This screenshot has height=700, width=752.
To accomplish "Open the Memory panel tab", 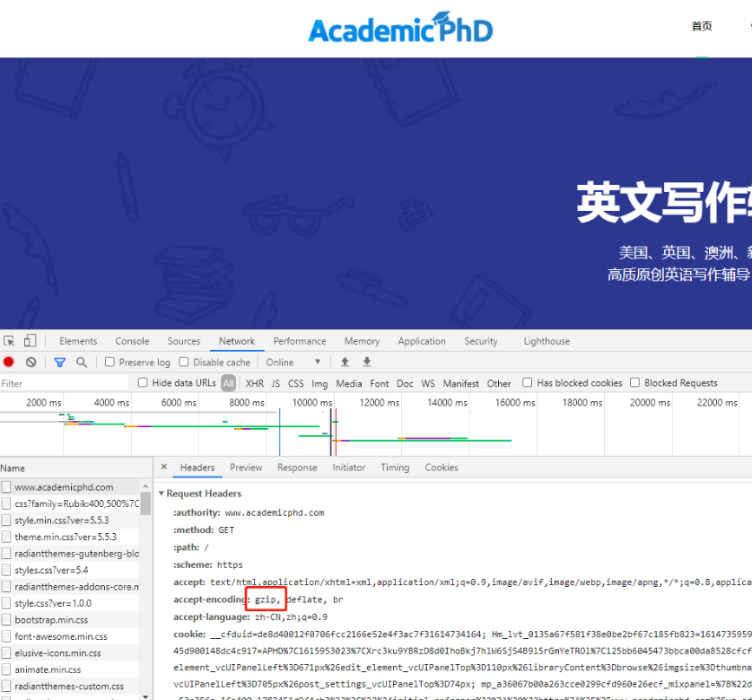I will [x=362, y=341].
